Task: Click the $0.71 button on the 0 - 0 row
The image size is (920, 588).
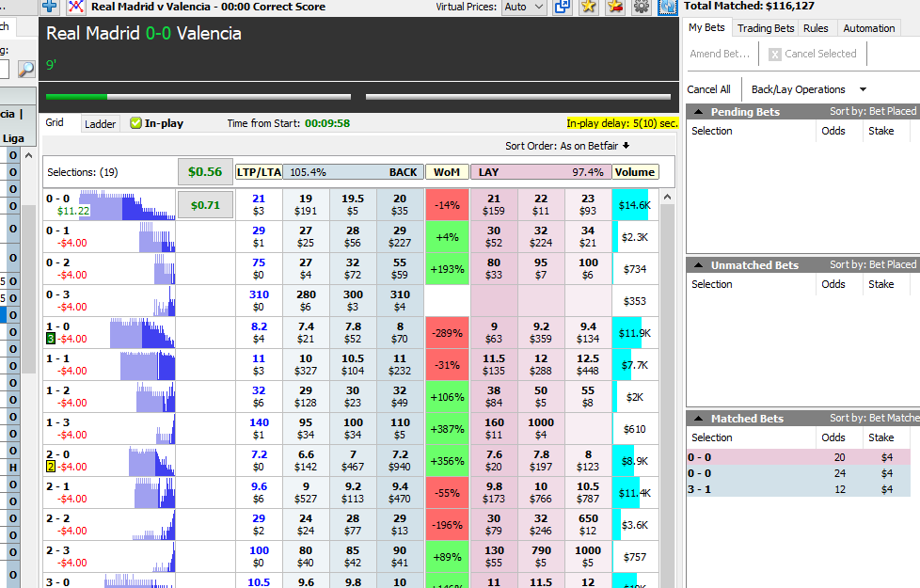Action: click(x=205, y=205)
